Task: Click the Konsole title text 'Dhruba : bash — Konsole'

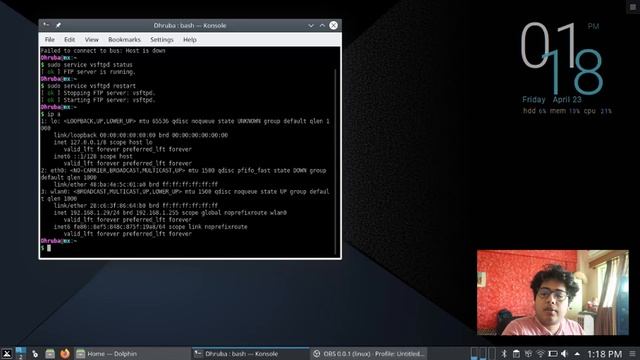Action: coord(190,25)
